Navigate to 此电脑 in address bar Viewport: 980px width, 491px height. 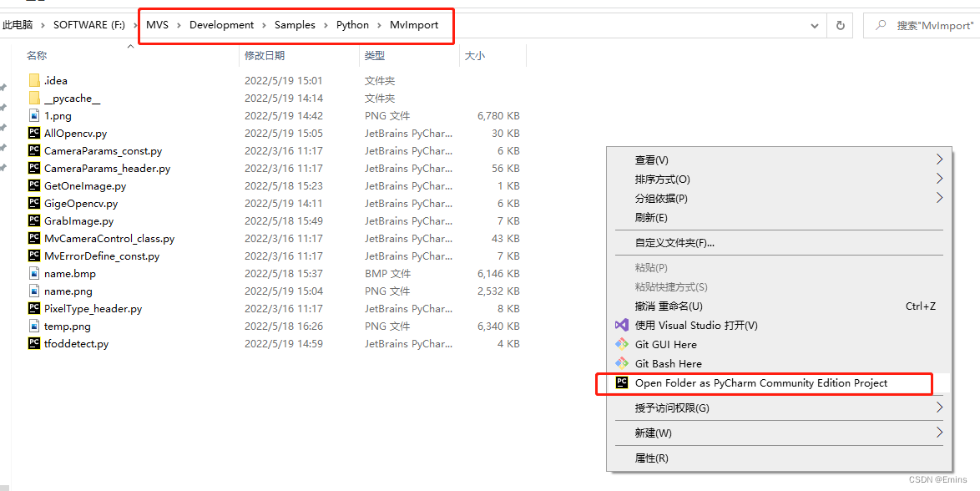point(18,26)
